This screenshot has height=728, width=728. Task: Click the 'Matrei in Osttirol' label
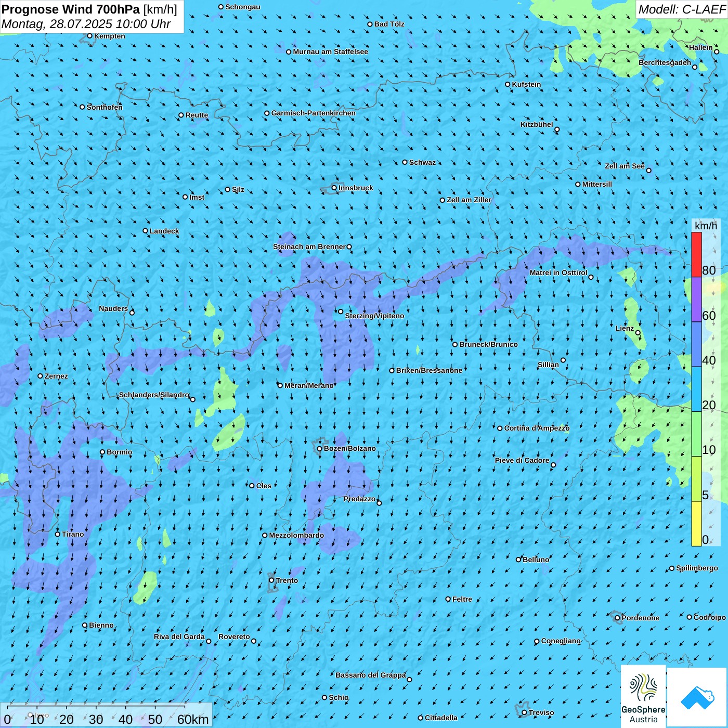coord(558,272)
